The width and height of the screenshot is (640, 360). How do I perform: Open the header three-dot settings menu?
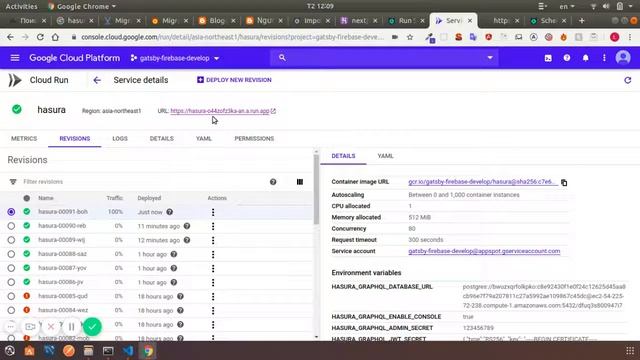(x=604, y=58)
